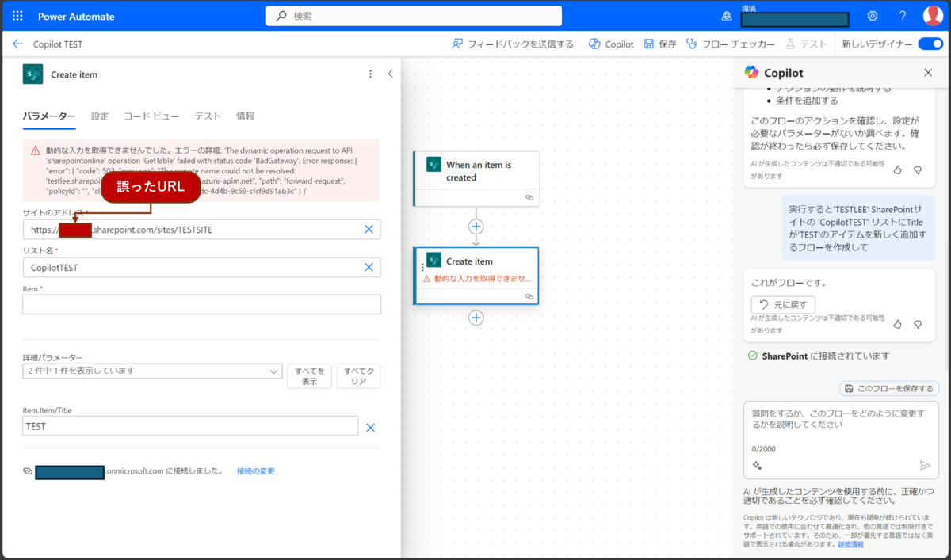Viewport: 951px width, 560px height.
Task: Click このフローを保存する suggestion
Action: pos(889,388)
